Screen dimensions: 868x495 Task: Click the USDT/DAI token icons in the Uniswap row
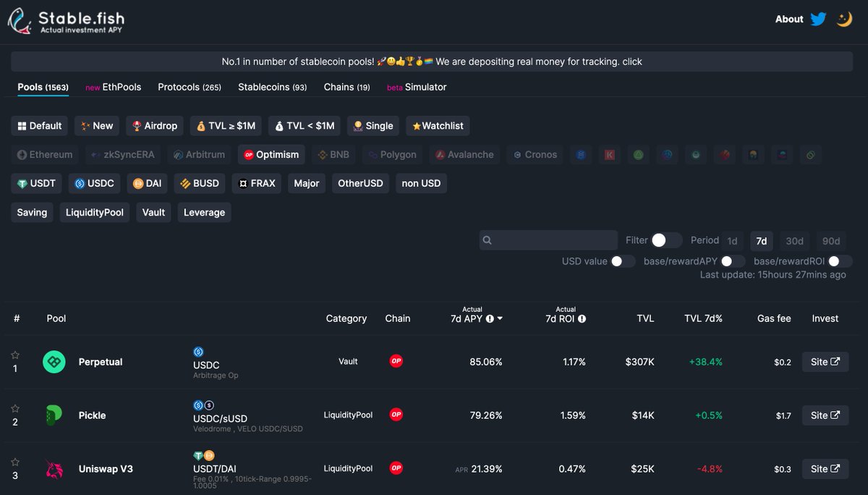point(204,455)
